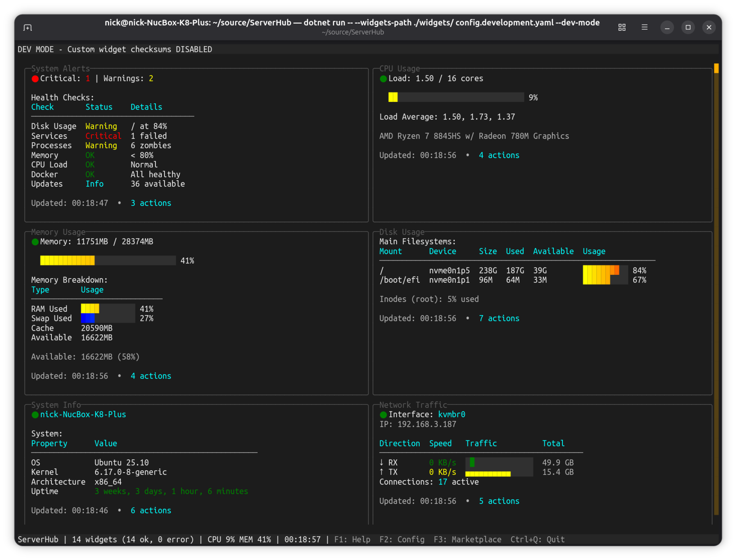Click the 'Check' column header
736x560 pixels.
tap(42, 107)
